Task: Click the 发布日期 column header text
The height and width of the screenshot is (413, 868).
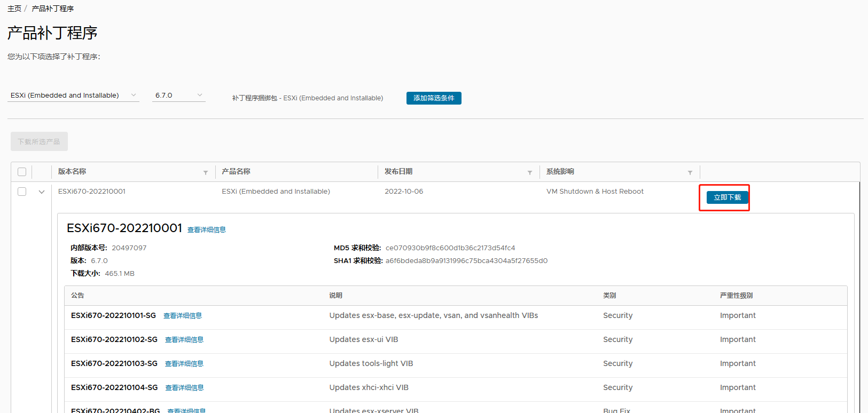Action: [398, 171]
